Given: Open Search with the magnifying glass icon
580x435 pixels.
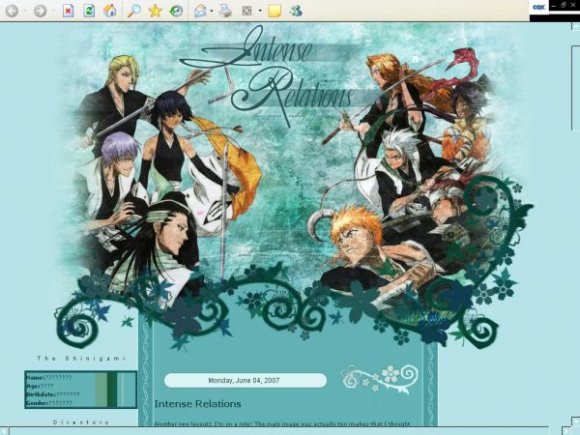Looking at the screenshot, I should (134, 11).
